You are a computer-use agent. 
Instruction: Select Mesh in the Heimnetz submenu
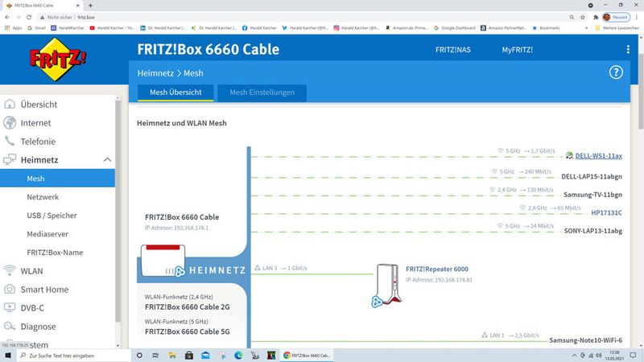(57, 179)
